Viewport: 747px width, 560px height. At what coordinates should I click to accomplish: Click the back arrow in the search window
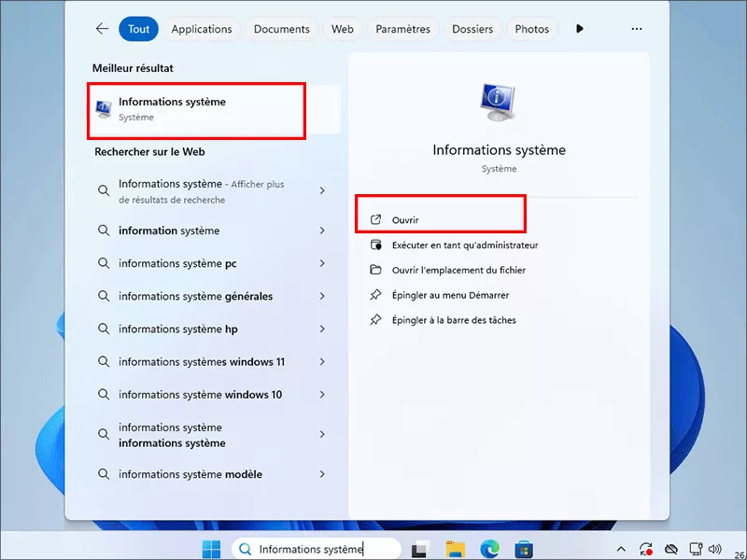(102, 28)
